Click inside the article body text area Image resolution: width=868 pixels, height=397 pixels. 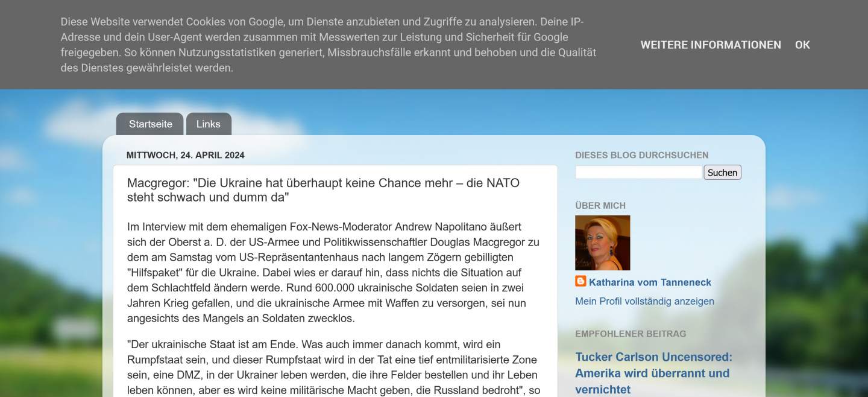[332, 272]
